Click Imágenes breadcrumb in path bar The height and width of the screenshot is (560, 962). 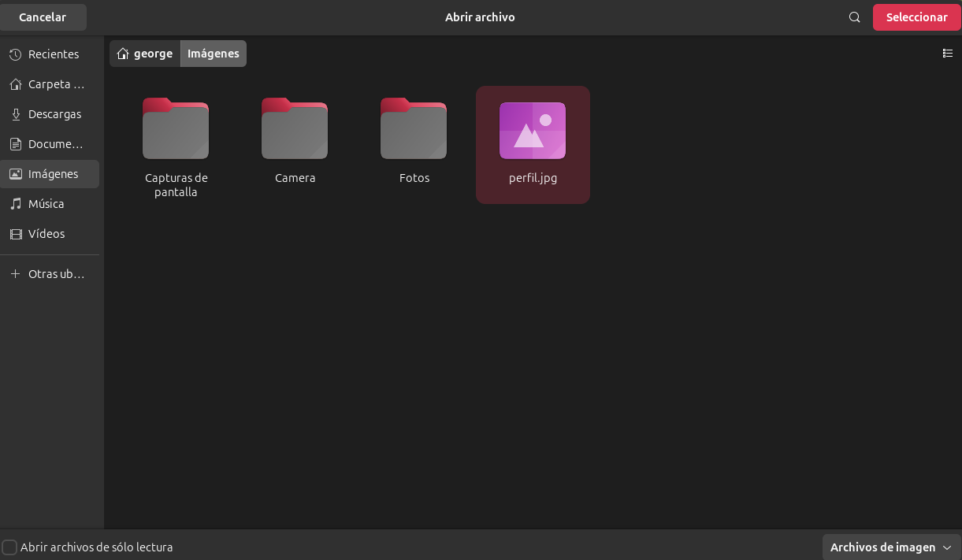tap(214, 54)
